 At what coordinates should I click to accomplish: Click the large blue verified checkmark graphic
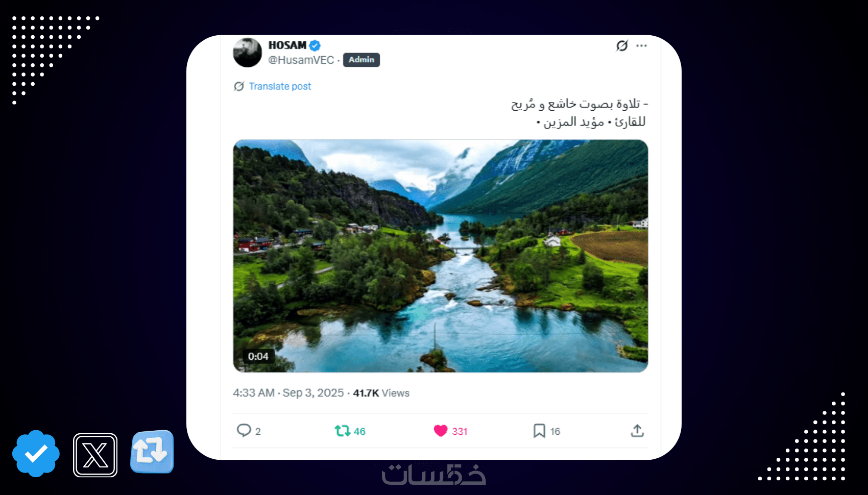(36, 454)
